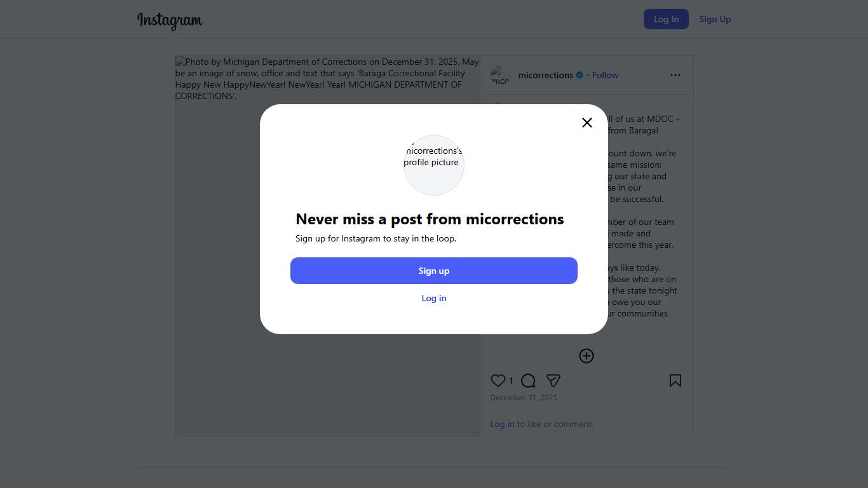
Task: Click the December 31, 2025 post date
Action: (x=524, y=398)
